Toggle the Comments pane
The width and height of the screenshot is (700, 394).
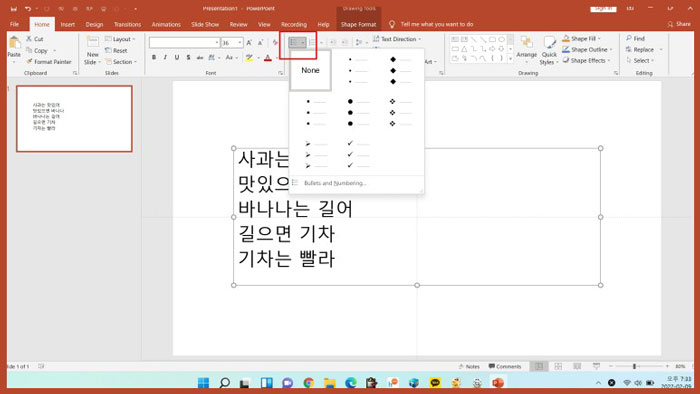tap(504, 366)
